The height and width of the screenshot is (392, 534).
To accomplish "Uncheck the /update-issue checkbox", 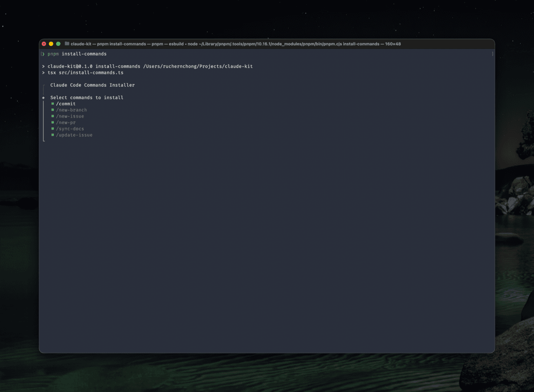I will [53, 135].
